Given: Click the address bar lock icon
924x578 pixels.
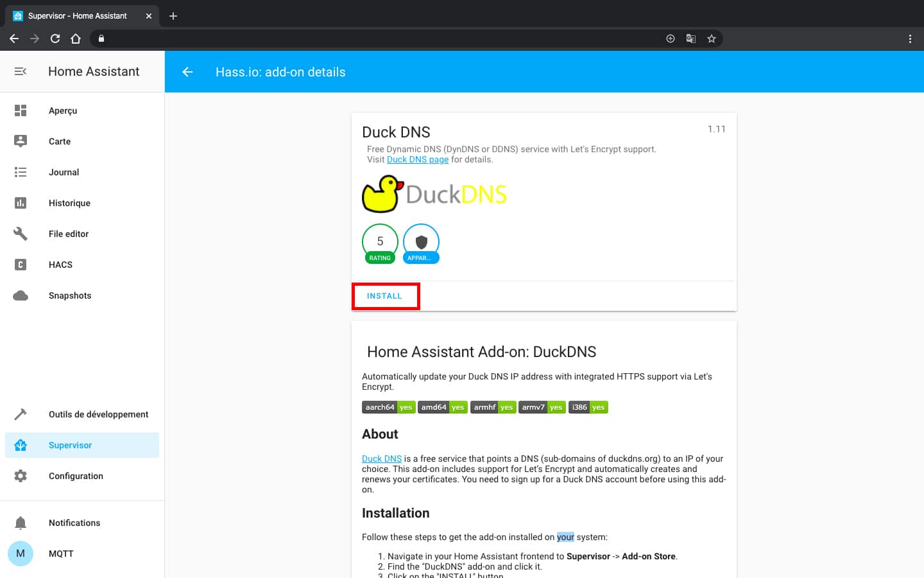Looking at the screenshot, I should pyautogui.click(x=101, y=39).
